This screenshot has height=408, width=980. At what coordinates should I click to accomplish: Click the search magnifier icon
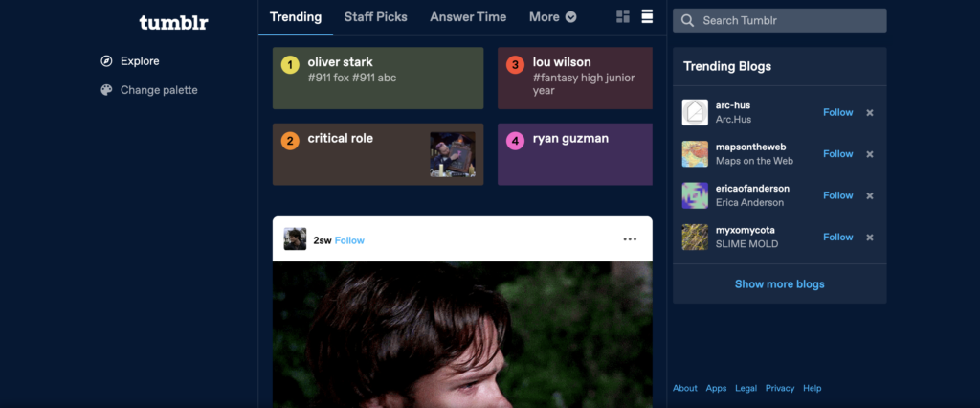click(687, 21)
